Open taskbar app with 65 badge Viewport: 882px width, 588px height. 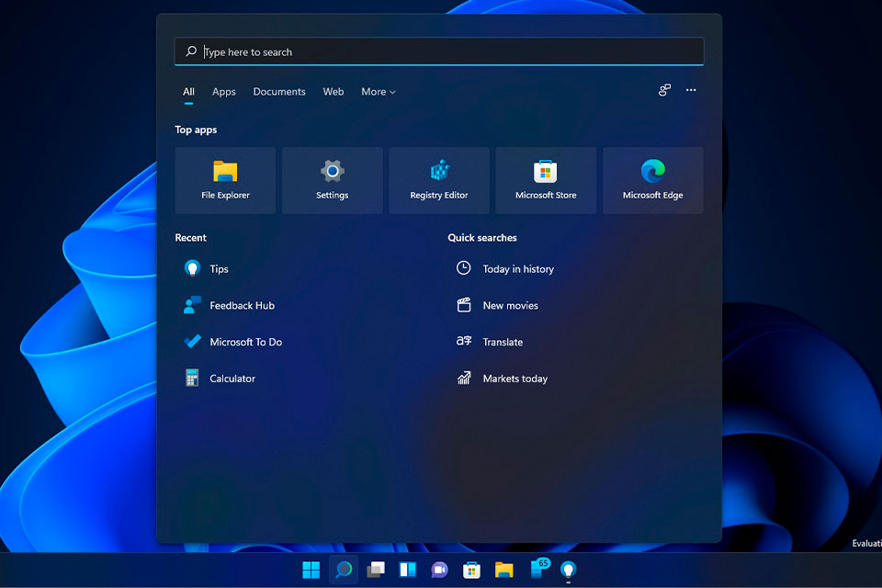coord(539,569)
